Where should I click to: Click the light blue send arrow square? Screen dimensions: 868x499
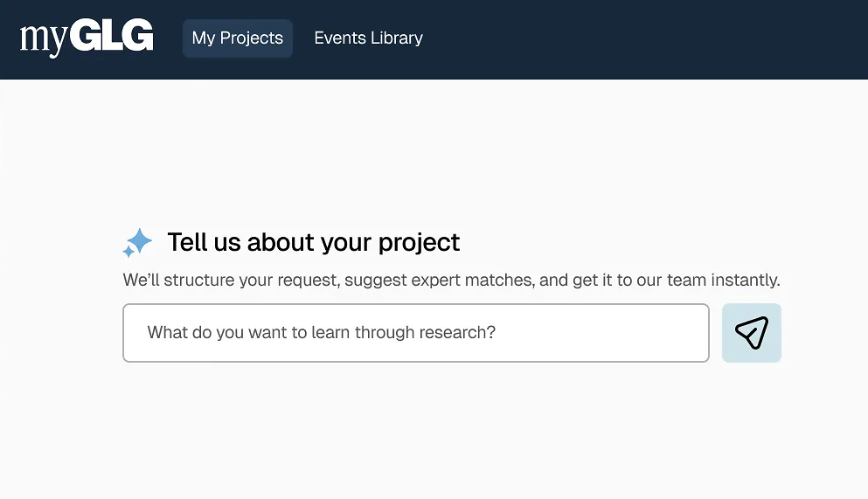point(751,333)
